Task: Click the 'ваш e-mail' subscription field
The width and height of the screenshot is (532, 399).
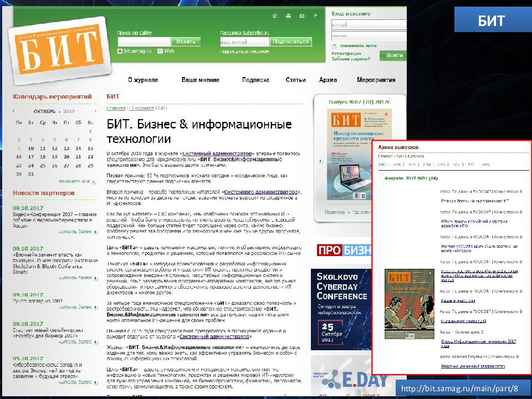Action: coord(244,42)
